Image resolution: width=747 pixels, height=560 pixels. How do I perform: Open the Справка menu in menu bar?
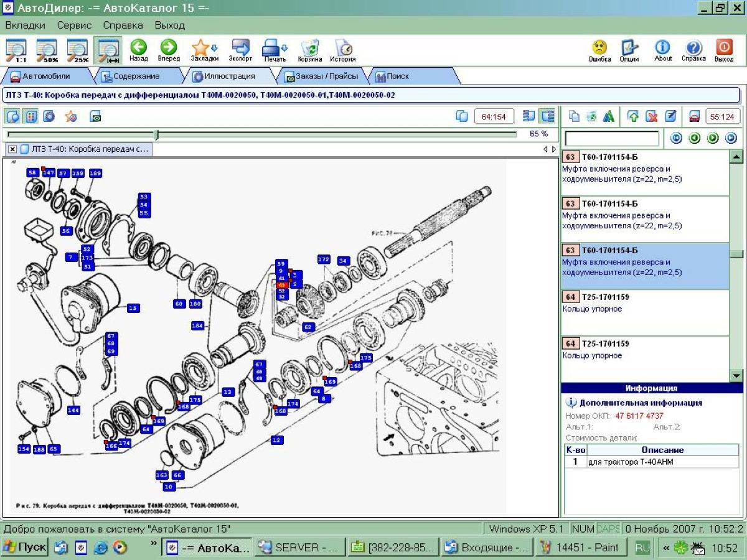(x=123, y=26)
